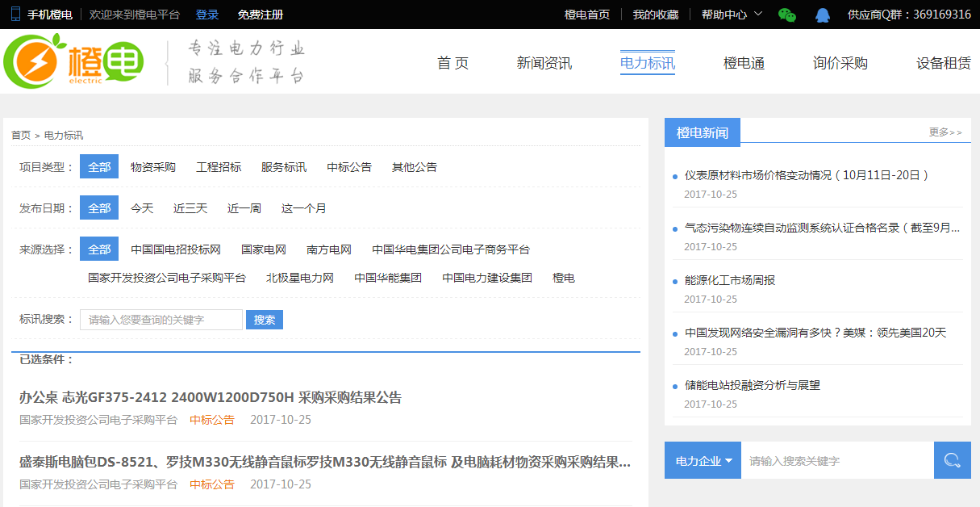Expand the 帮助中心 dropdown
980x507 pixels.
[x=731, y=15]
